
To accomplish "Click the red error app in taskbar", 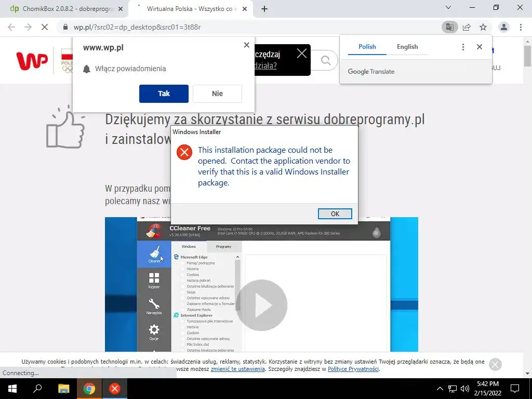I will (115, 389).
